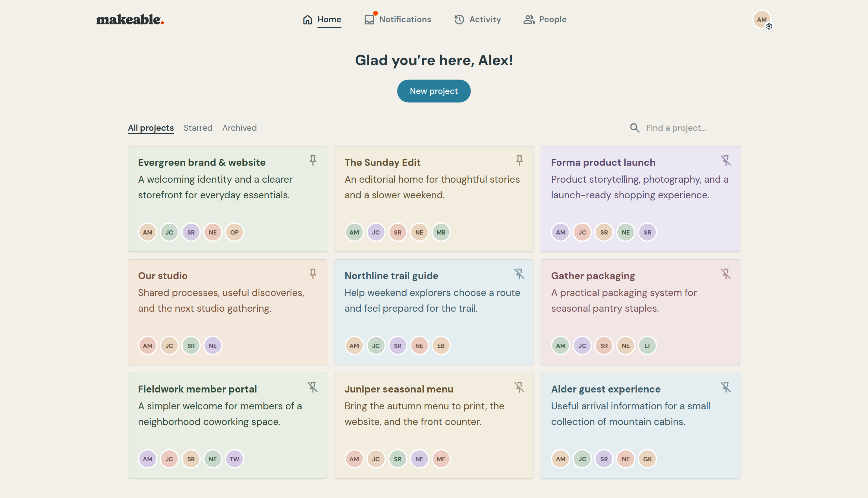Open Alder guest experience project title
The image size is (868, 498).
[605, 389]
